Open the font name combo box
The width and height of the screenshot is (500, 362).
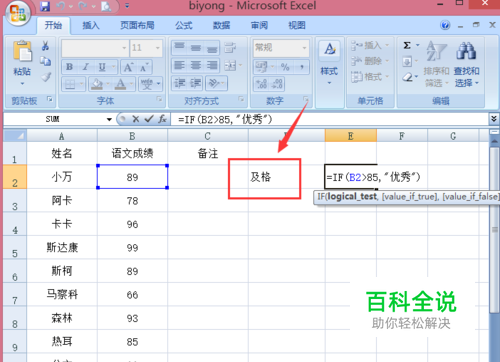click(95, 48)
